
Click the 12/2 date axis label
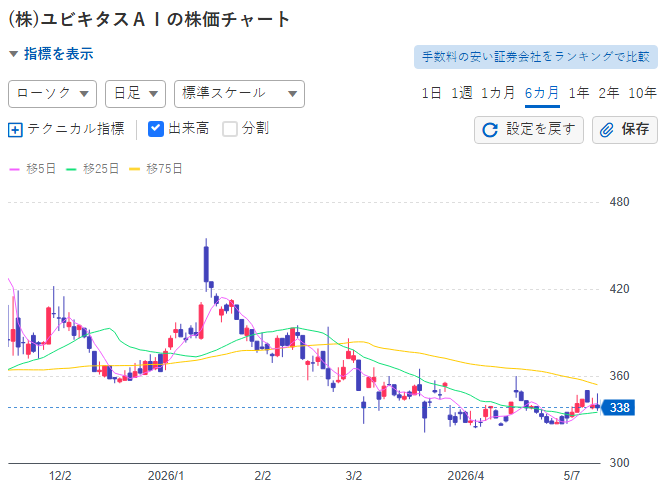60,476
